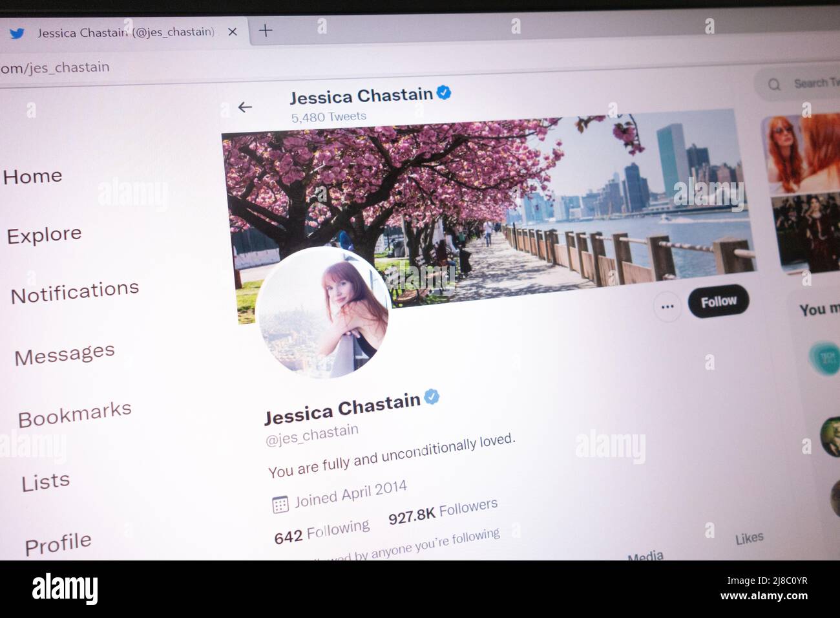840x618 pixels.
Task: Click the Joined April 2014 text
Action: pyautogui.click(x=351, y=494)
